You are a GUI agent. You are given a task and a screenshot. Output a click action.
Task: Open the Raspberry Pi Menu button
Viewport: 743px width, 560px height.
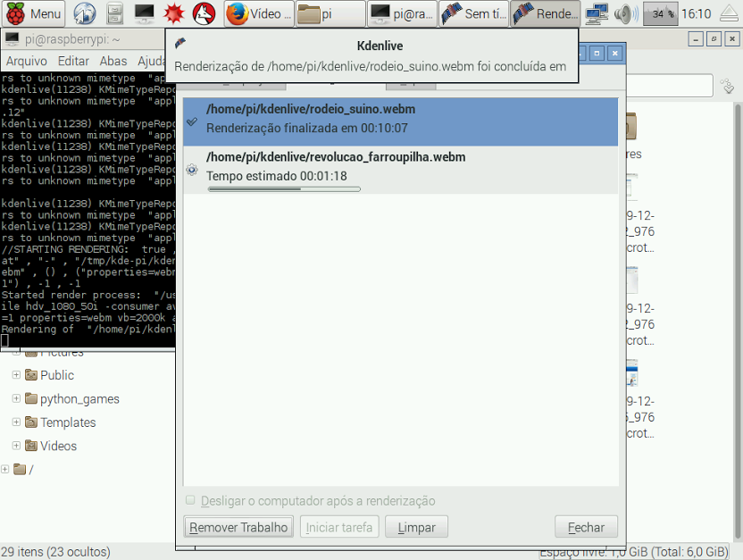point(33,13)
